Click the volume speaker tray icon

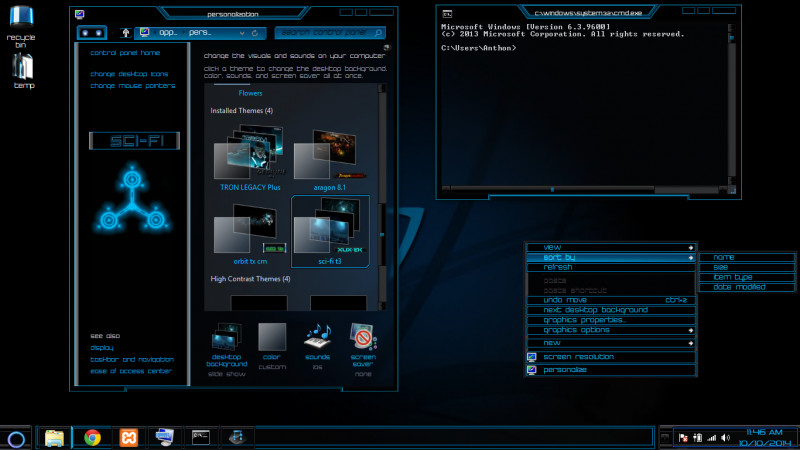coord(726,438)
